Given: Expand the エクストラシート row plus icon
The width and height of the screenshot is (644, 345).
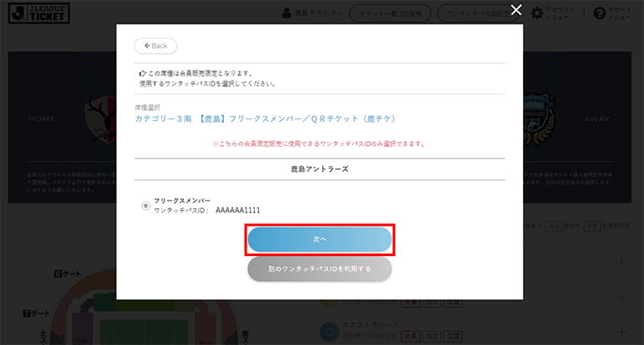Looking at the screenshot, I should point(622,332).
